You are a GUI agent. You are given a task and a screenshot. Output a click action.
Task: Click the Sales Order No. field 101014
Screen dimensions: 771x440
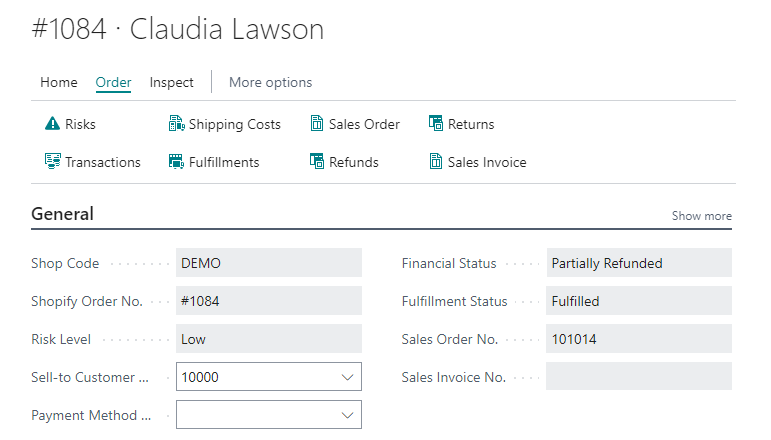638,339
